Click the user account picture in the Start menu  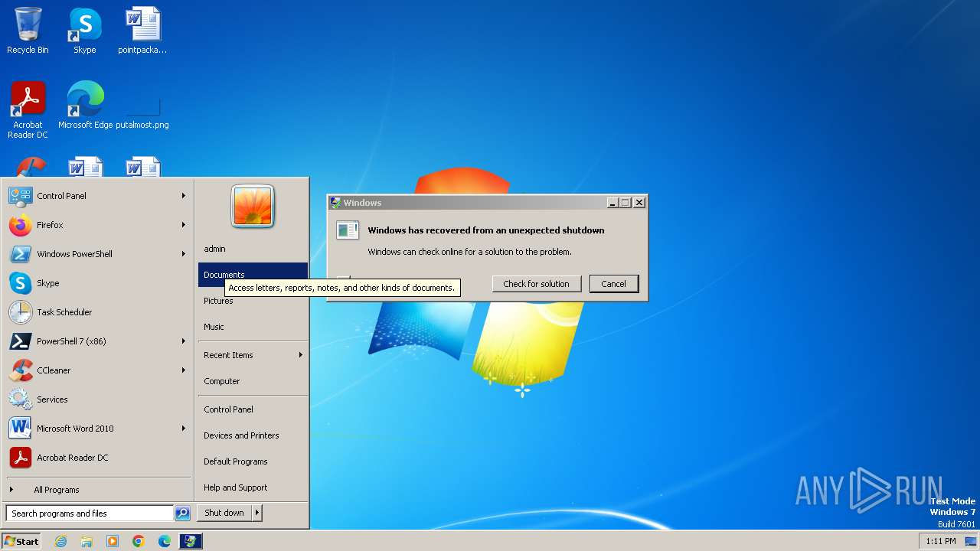(x=253, y=206)
